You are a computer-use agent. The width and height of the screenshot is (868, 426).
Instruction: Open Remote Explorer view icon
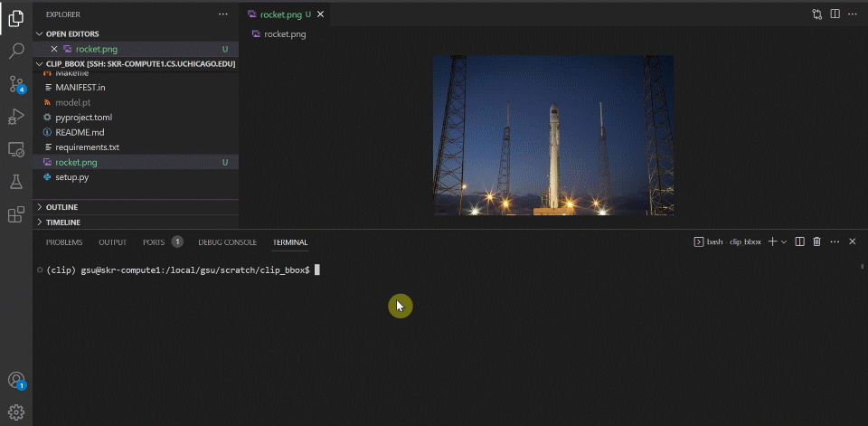pyautogui.click(x=16, y=149)
